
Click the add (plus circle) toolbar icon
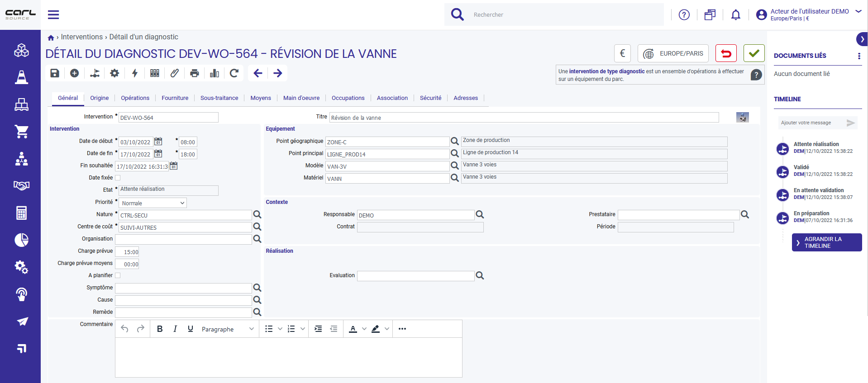click(75, 73)
